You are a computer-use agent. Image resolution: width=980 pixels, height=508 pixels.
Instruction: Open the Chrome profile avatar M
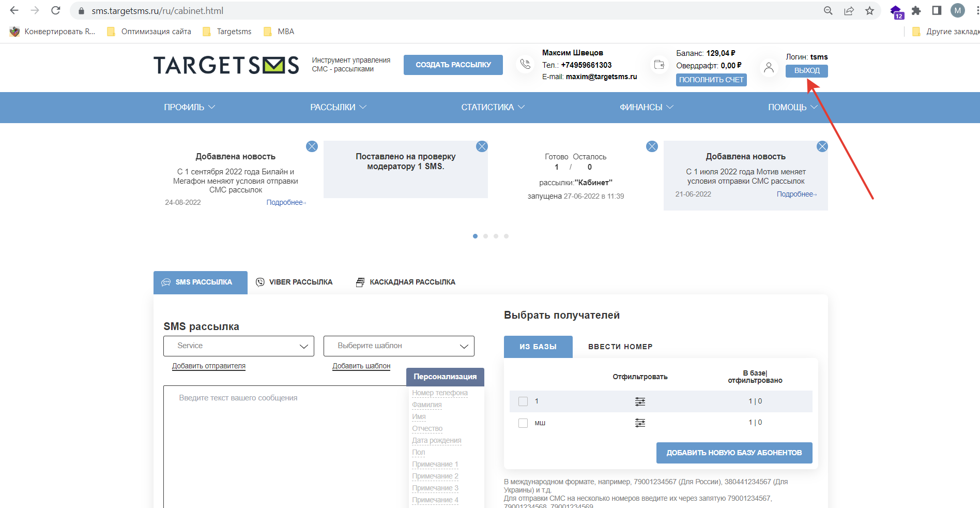click(x=958, y=10)
